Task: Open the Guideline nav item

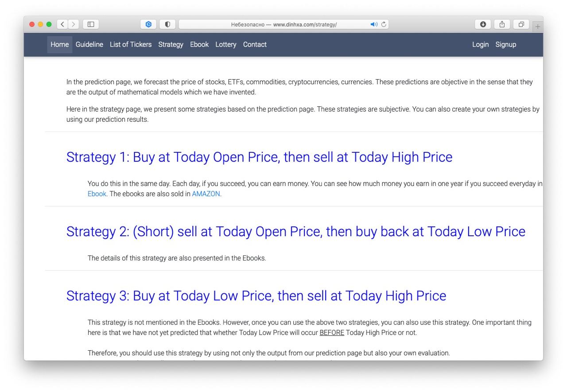Action: 89,44
